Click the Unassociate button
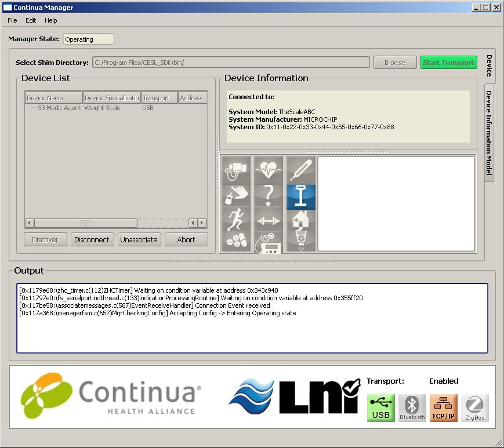Image resolution: width=504 pixels, height=448 pixels. 139,239
